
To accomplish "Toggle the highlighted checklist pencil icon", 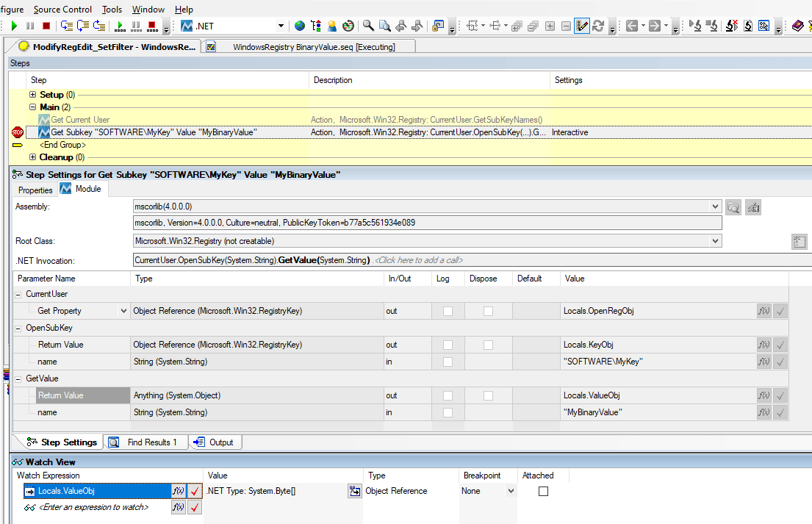I will point(582,26).
